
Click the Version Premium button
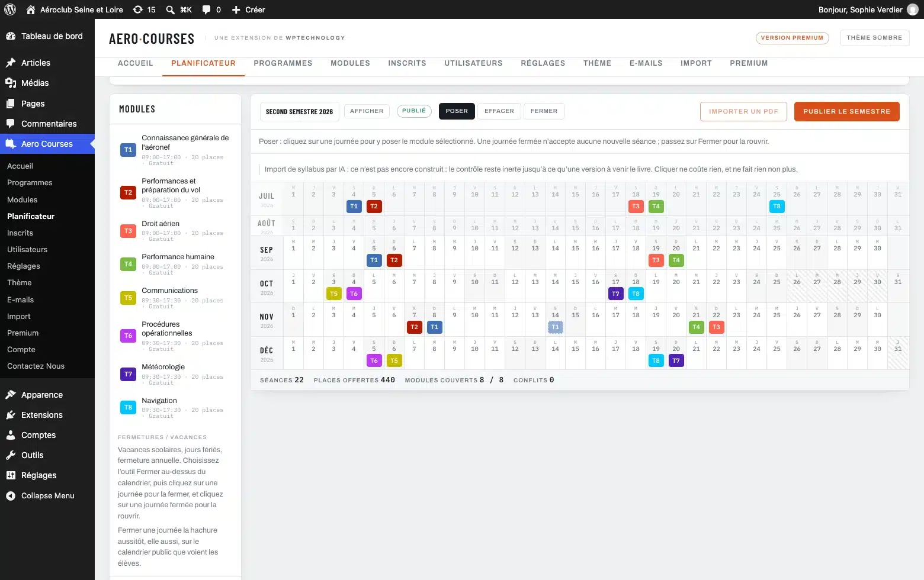[792, 38]
